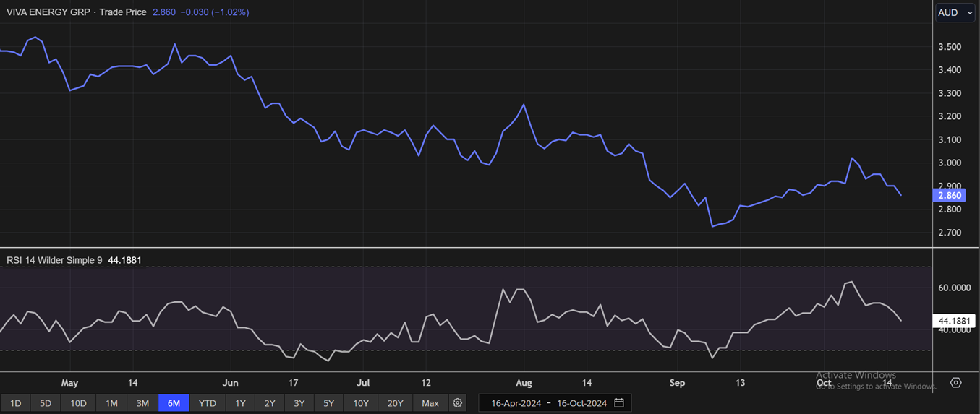Click the 44.1881 RSI value tag

(955, 321)
